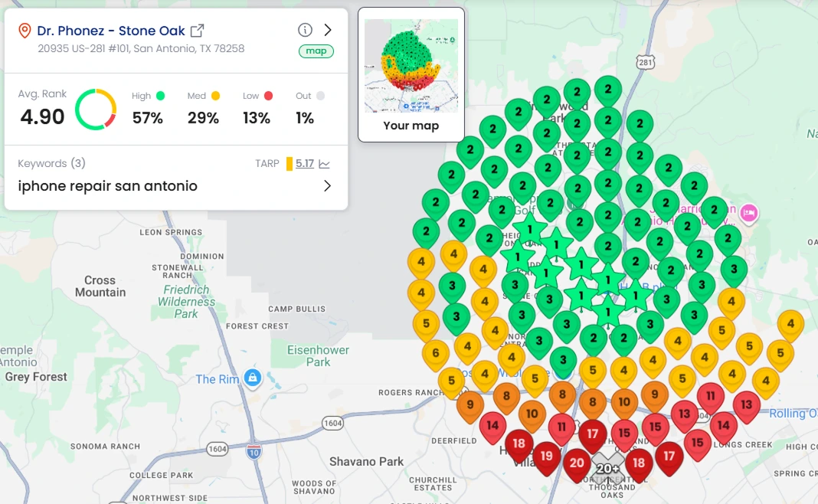Click the Leon Springs map label

(171, 232)
